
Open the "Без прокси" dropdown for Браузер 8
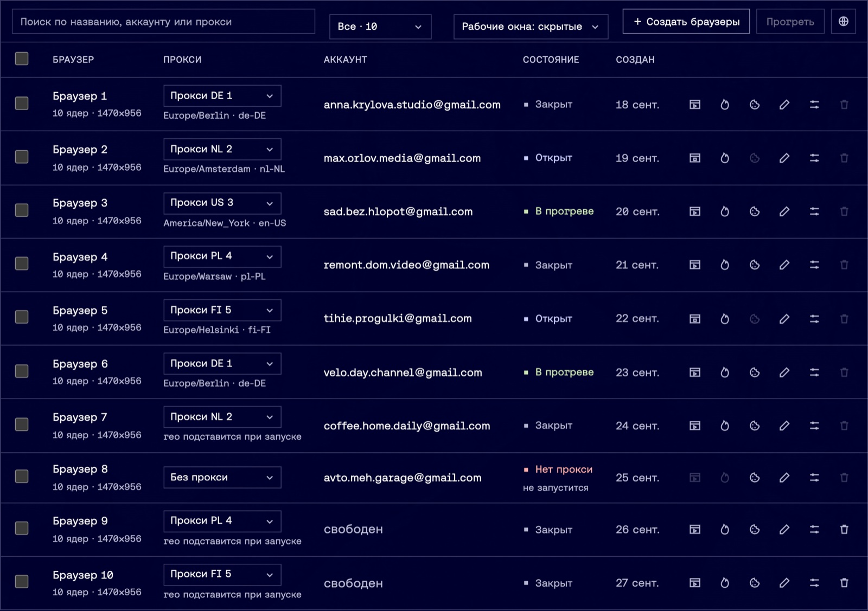click(222, 478)
